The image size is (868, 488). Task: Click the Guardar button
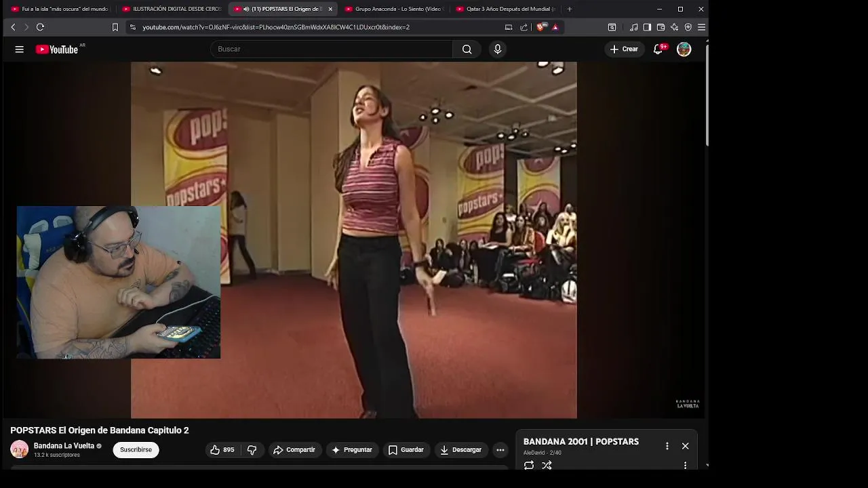(x=406, y=449)
